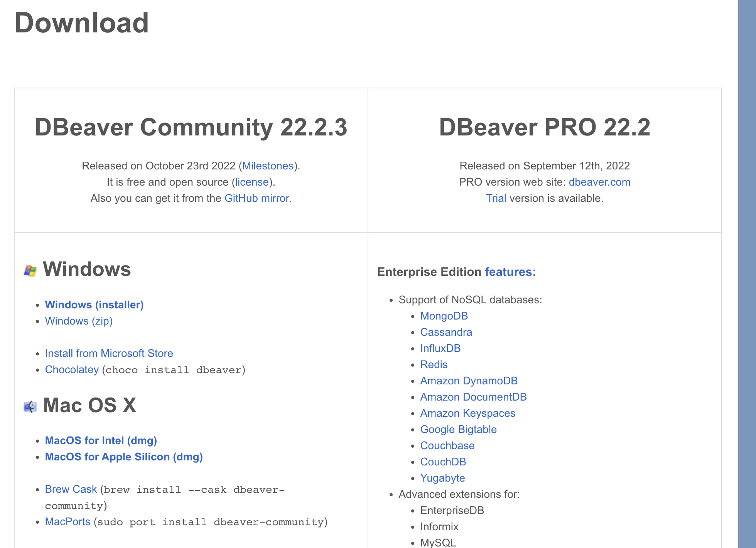Click the Windows logo icon
This screenshot has height=548, width=756.
30,271
